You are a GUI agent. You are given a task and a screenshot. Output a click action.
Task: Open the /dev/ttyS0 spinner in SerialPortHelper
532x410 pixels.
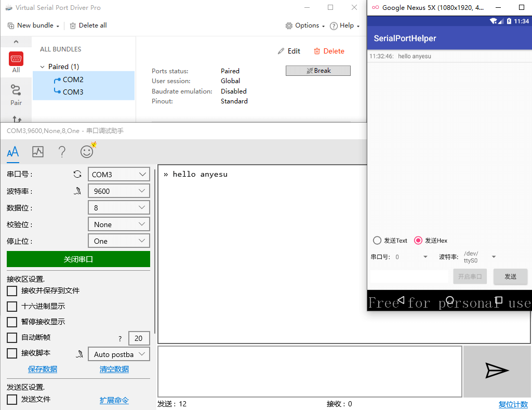coord(480,257)
